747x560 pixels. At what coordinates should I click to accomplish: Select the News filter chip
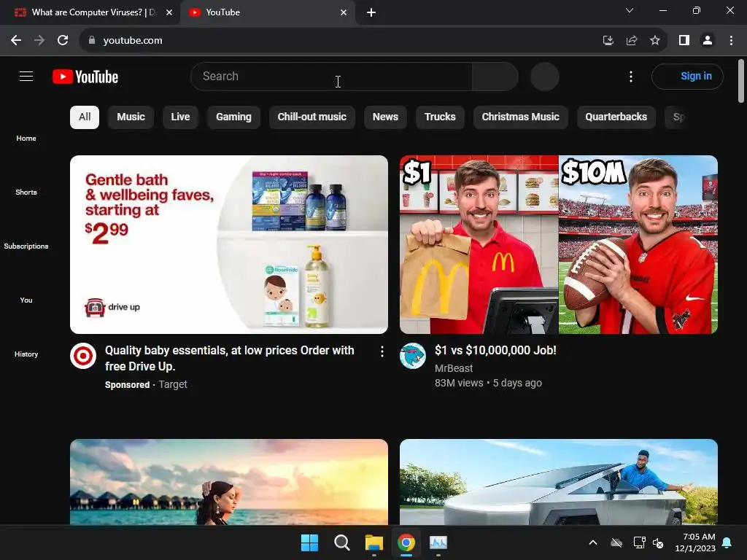[385, 117]
